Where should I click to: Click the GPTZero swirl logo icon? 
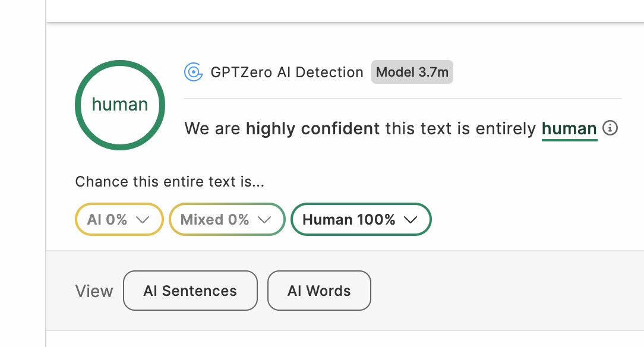click(193, 72)
